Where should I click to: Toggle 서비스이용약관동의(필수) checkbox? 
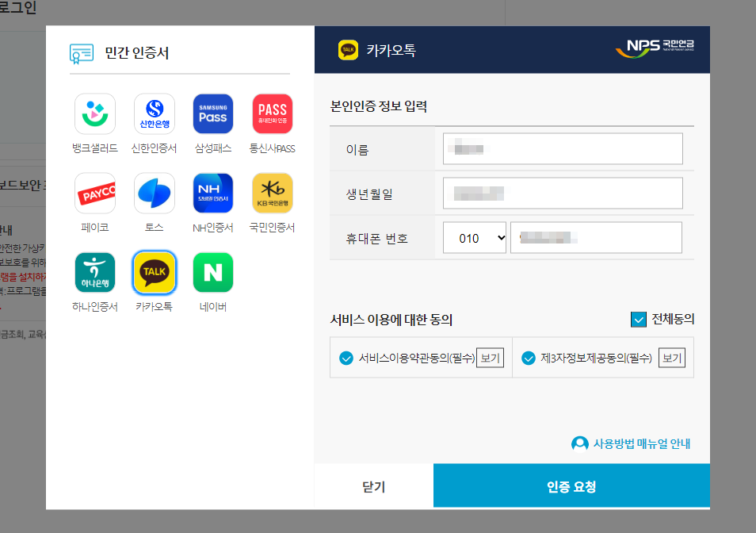coord(346,358)
